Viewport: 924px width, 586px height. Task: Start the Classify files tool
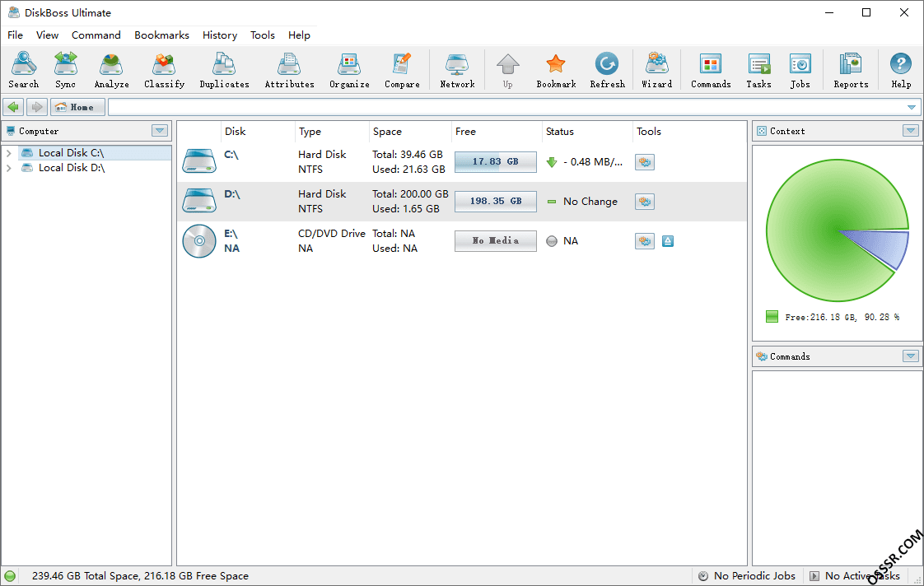coord(165,69)
